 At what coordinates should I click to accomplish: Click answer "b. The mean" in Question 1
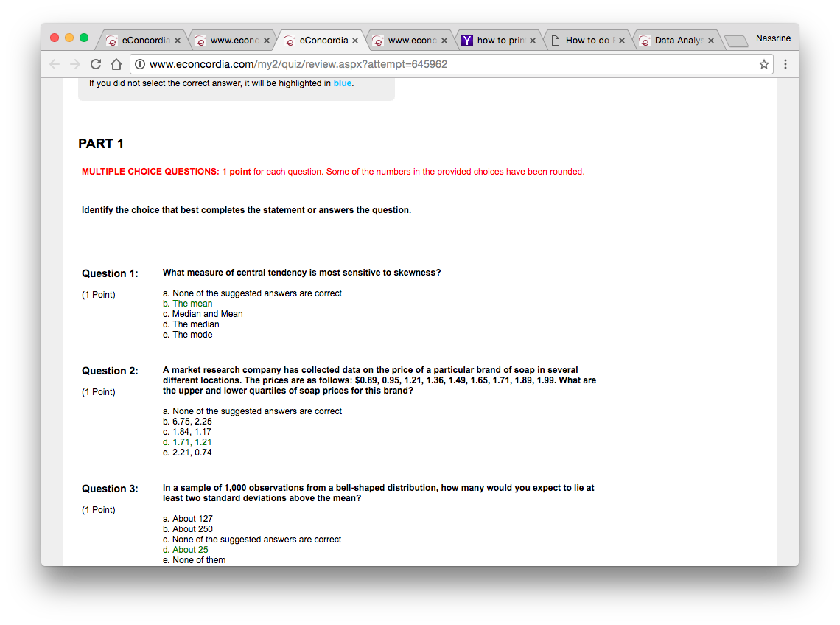(192, 304)
